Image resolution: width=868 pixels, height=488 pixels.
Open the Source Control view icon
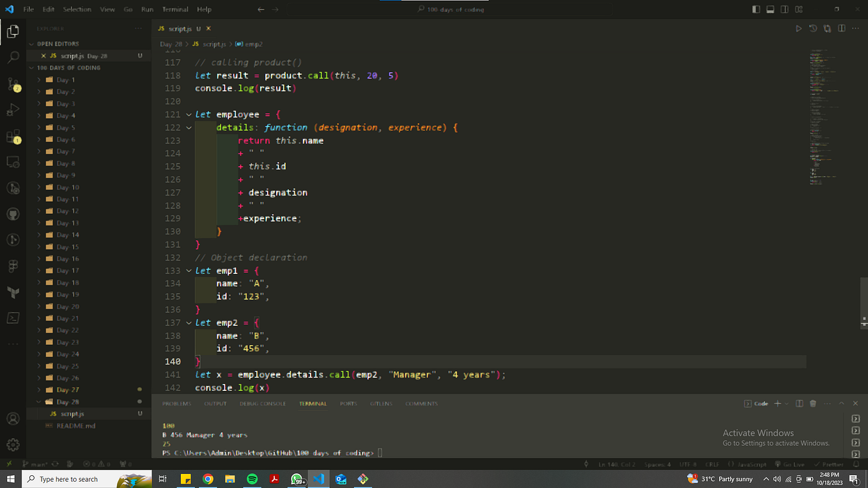pos(13,84)
